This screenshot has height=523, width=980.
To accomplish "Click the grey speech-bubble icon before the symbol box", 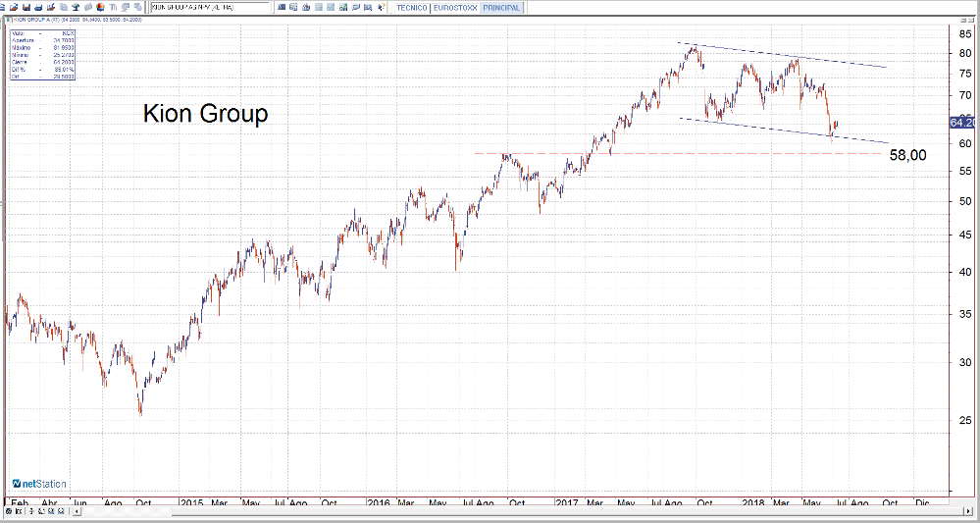I will (x=126, y=8).
